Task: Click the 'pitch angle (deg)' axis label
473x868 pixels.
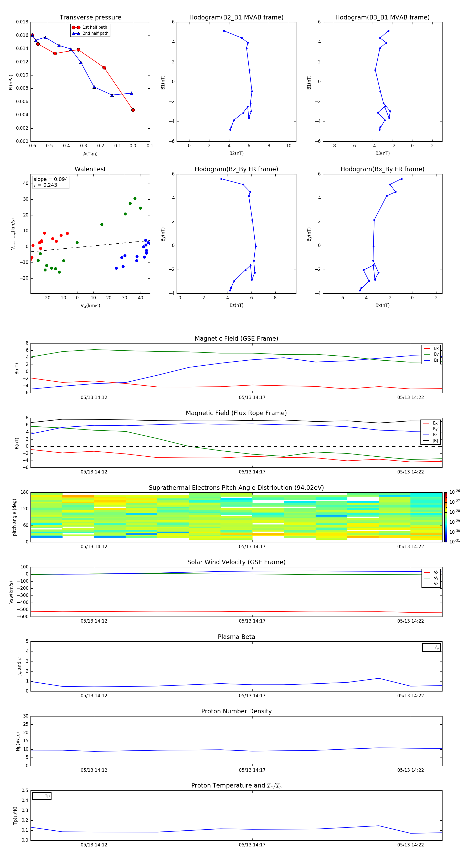Action: coord(14,517)
